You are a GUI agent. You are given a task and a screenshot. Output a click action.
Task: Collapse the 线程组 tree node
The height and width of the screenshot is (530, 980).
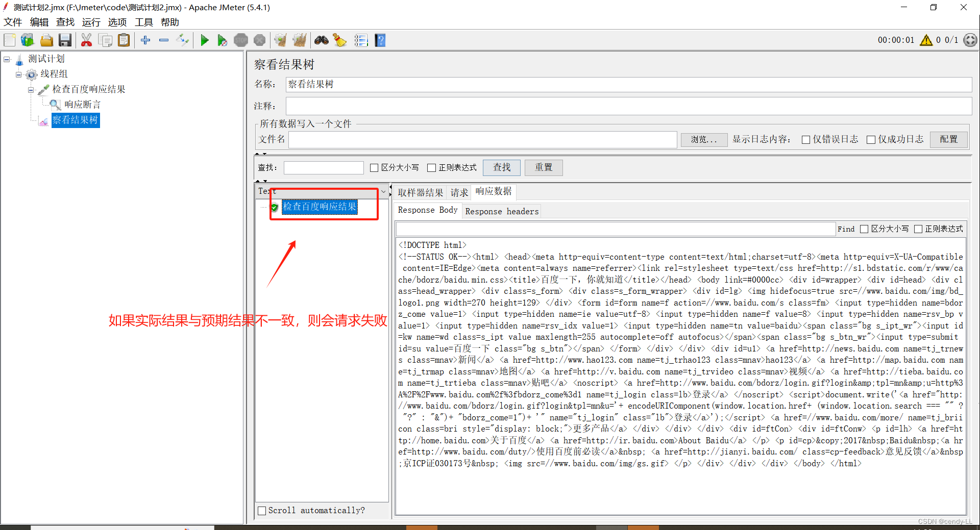click(19, 74)
